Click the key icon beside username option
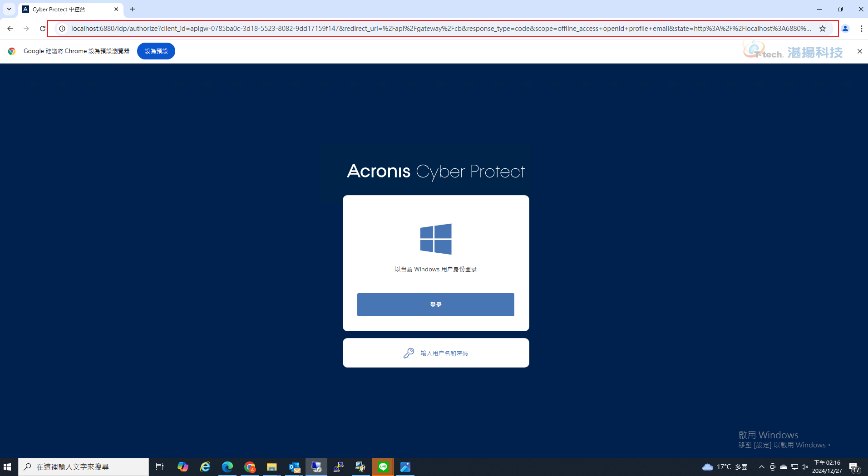 coord(409,353)
